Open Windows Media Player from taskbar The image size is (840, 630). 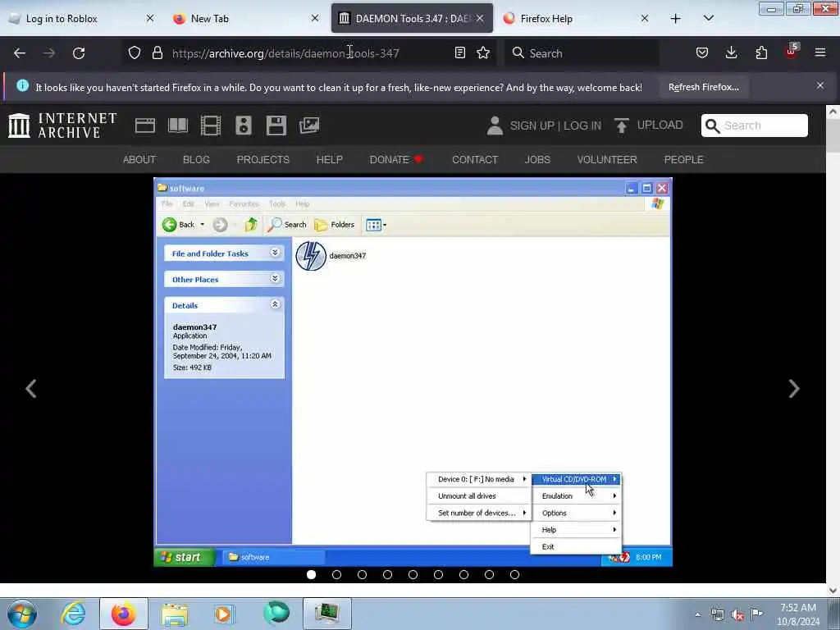(x=224, y=614)
